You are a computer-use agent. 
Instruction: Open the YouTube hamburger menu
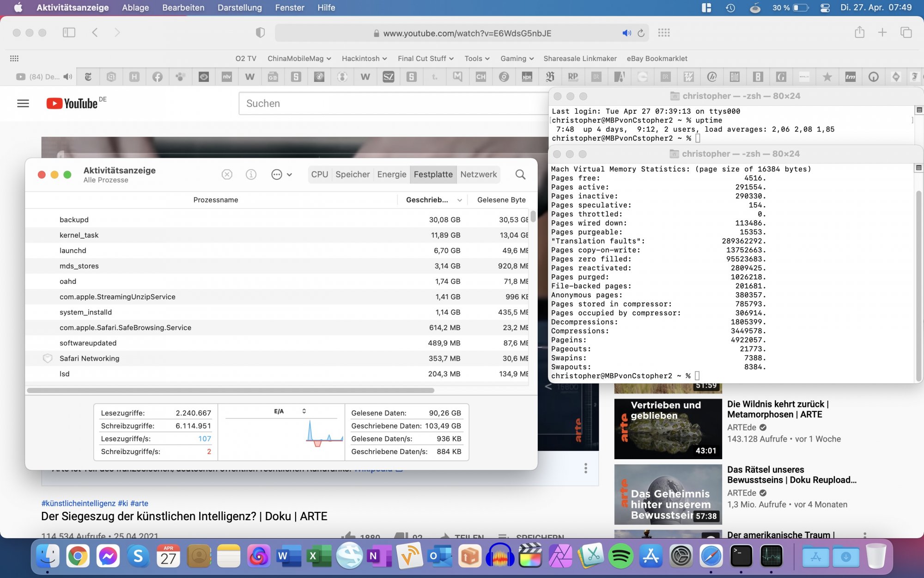point(23,103)
